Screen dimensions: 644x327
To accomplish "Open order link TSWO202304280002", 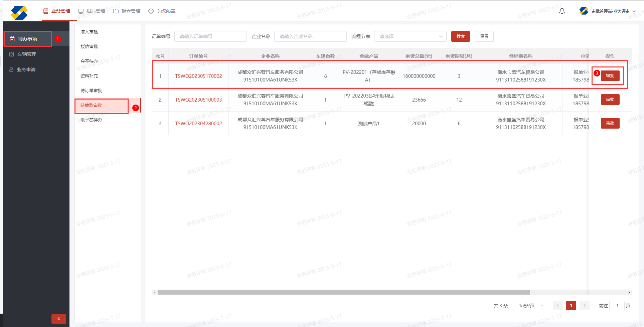I will 198,124.
